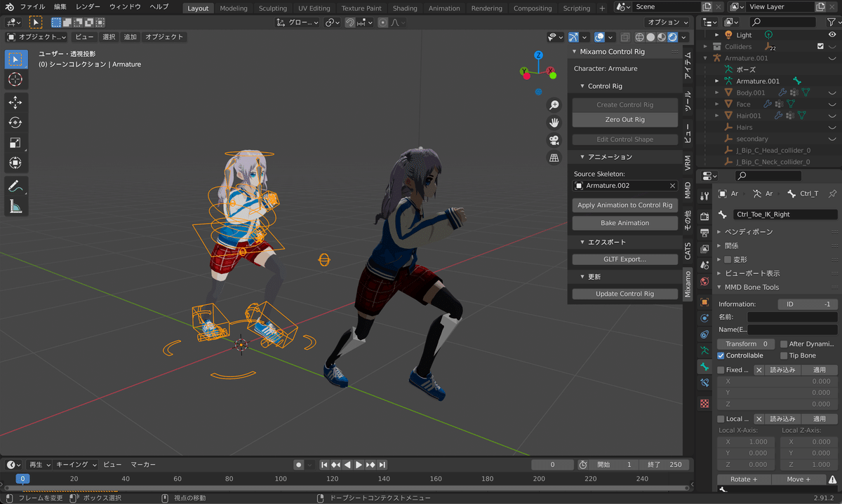Select the Select Box tool

click(x=17, y=60)
